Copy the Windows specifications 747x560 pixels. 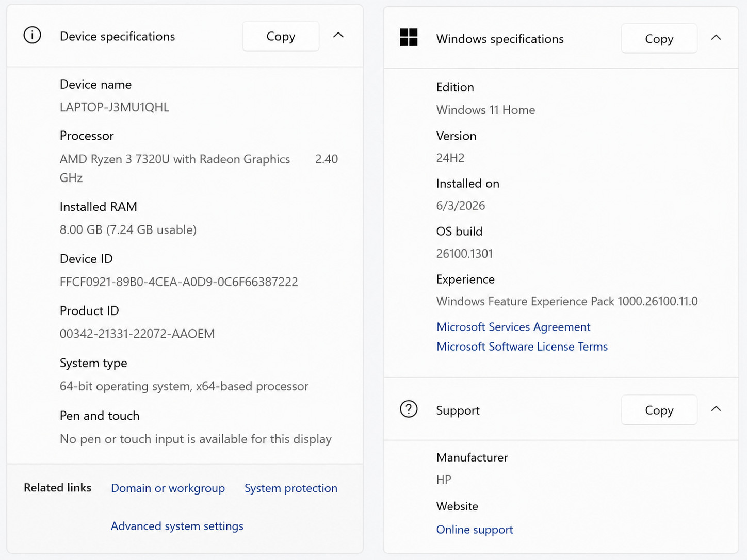[x=659, y=39]
